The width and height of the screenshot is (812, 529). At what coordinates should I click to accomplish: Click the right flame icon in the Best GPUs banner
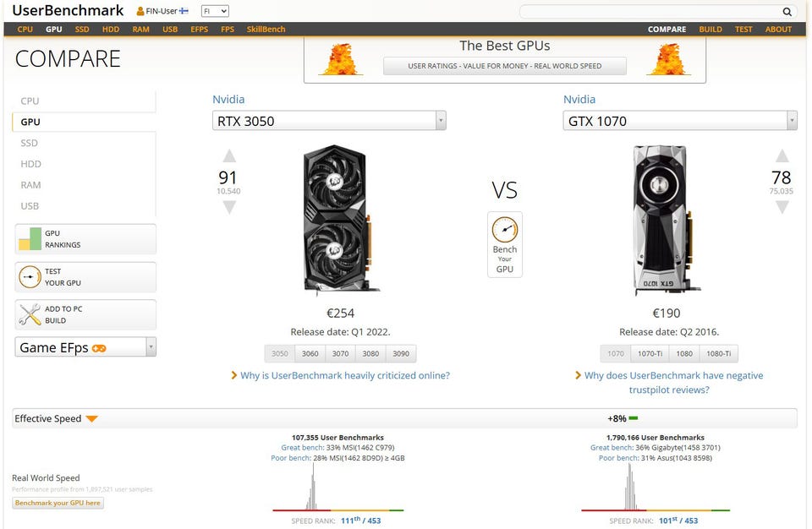coord(669,59)
